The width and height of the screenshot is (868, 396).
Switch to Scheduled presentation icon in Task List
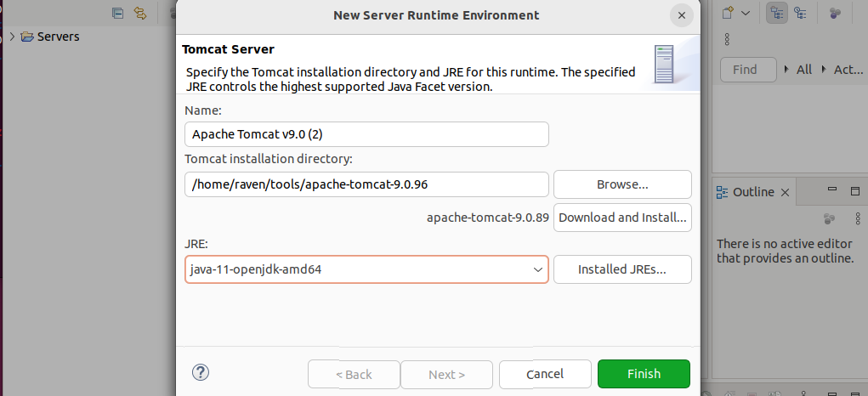click(800, 13)
